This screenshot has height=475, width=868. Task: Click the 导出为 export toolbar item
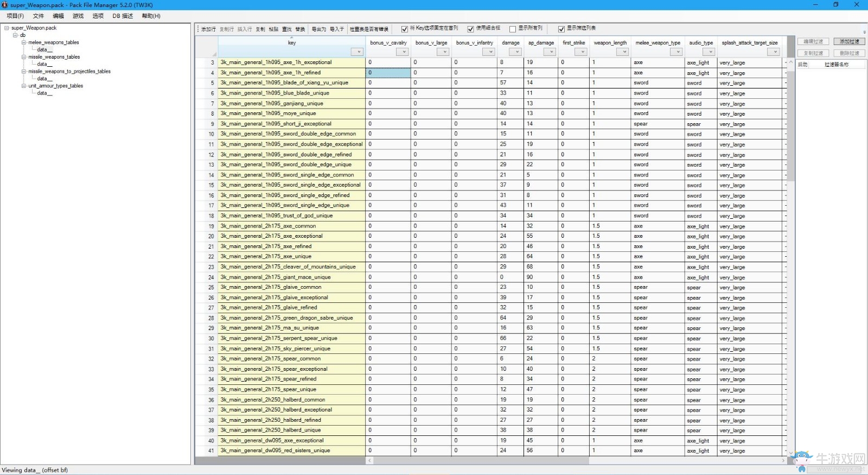coord(319,29)
